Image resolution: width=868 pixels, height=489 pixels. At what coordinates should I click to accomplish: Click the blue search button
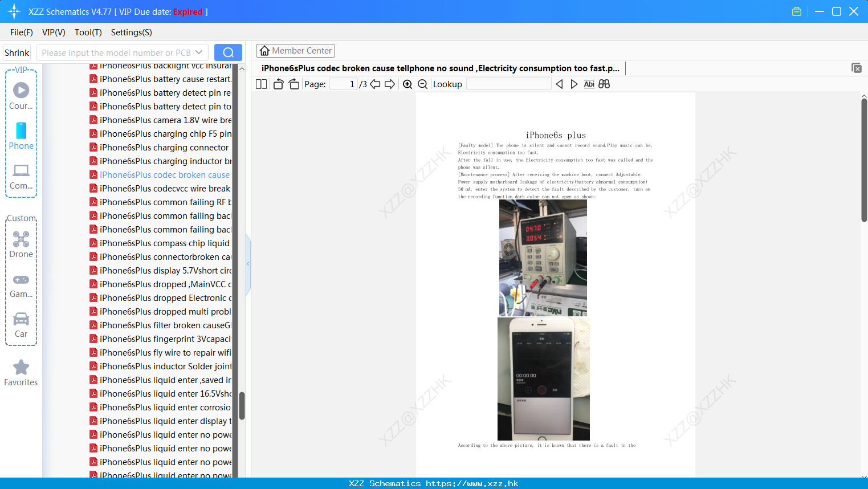click(228, 52)
